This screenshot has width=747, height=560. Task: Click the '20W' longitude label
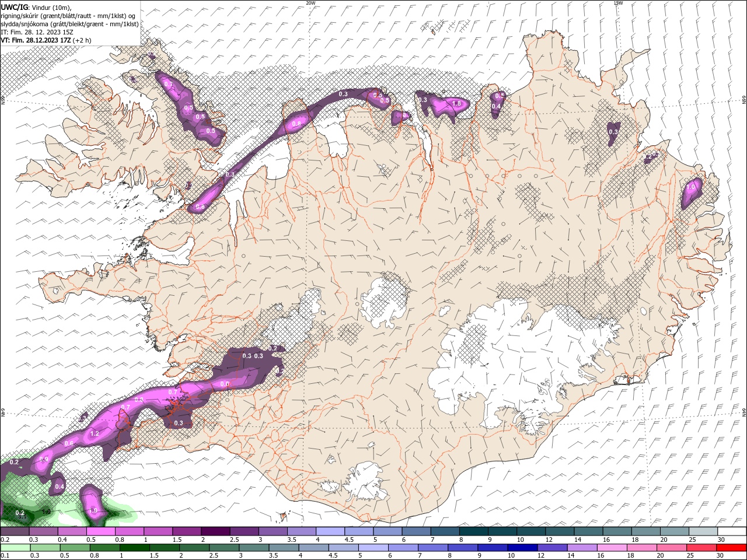[x=310, y=3]
